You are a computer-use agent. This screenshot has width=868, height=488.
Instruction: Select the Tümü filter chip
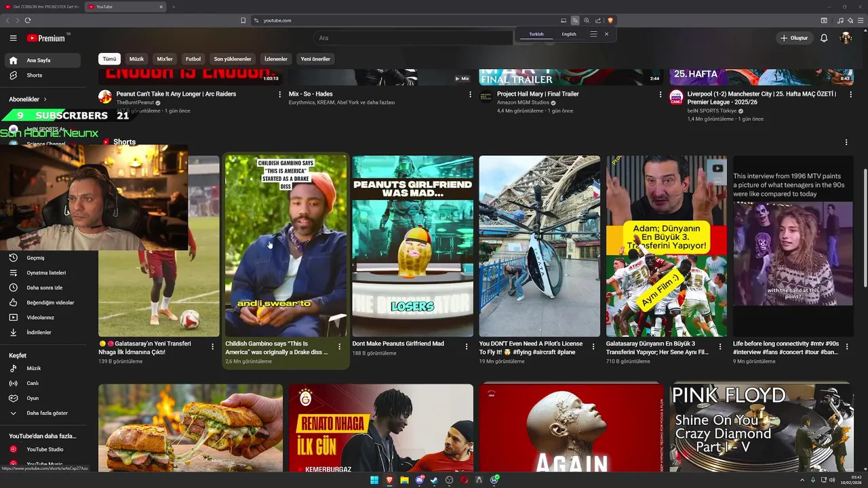coord(109,59)
